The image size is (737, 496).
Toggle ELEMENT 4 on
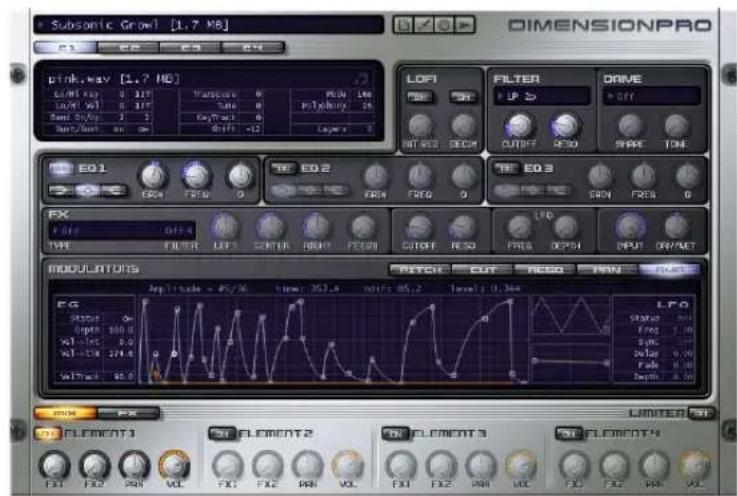pyautogui.click(x=569, y=433)
